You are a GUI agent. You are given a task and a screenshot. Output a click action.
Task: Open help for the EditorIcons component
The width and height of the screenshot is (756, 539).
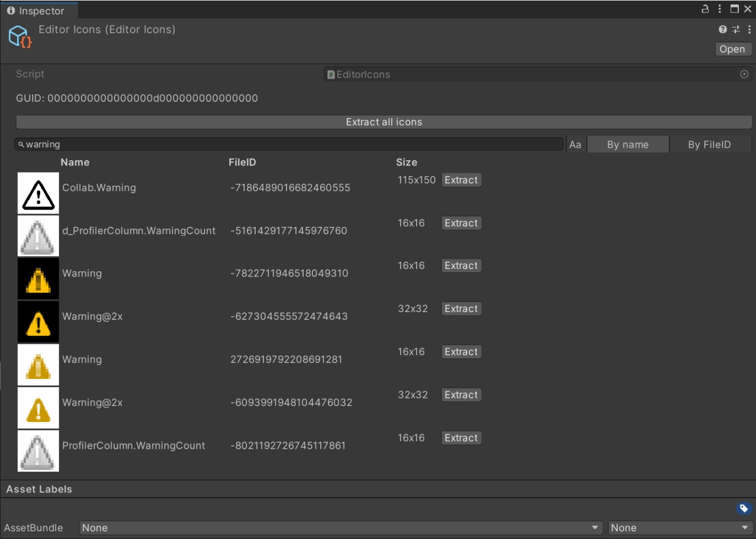(x=722, y=29)
